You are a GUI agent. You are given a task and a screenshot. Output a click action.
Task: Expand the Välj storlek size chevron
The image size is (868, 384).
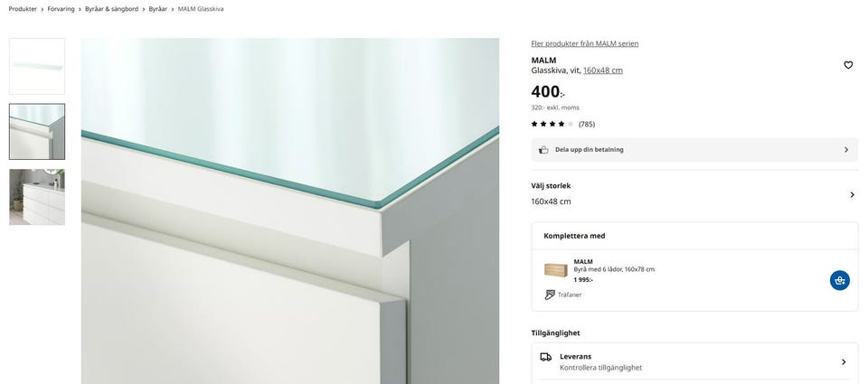point(852,195)
